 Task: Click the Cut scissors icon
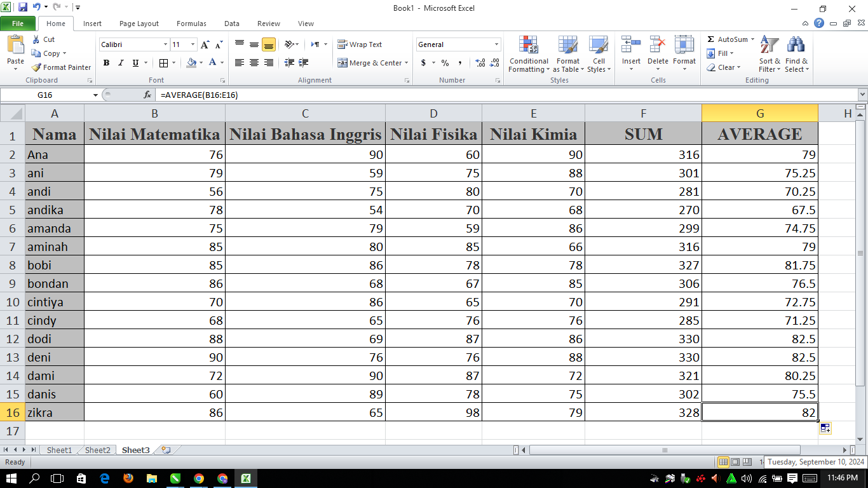[36, 39]
